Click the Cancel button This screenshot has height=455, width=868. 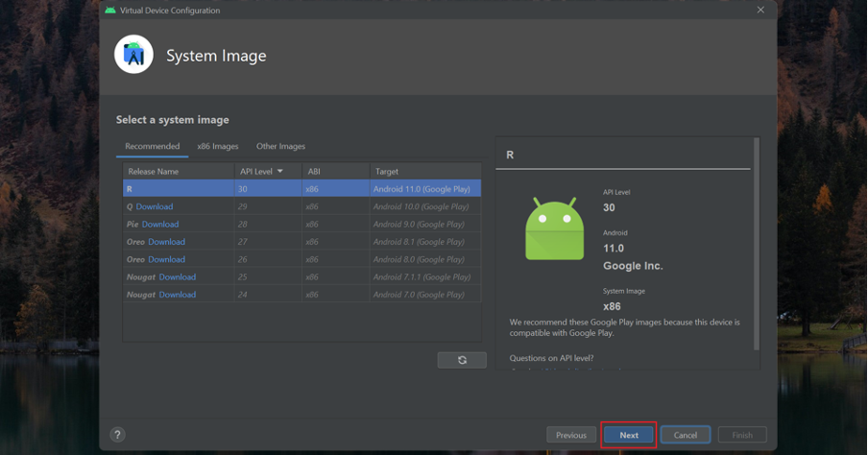click(686, 435)
